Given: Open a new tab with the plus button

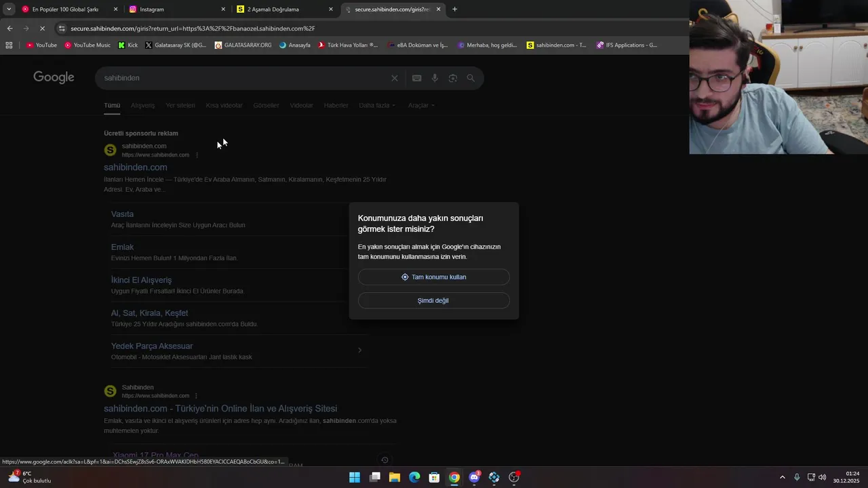Looking at the screenshot, I should coord(454,9).
